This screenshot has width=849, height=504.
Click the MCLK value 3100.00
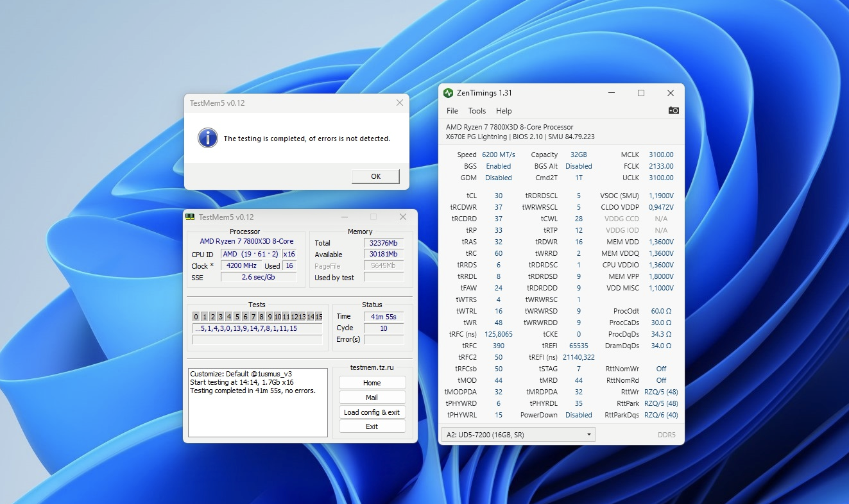pyautogui.click(x=661, y=155)
